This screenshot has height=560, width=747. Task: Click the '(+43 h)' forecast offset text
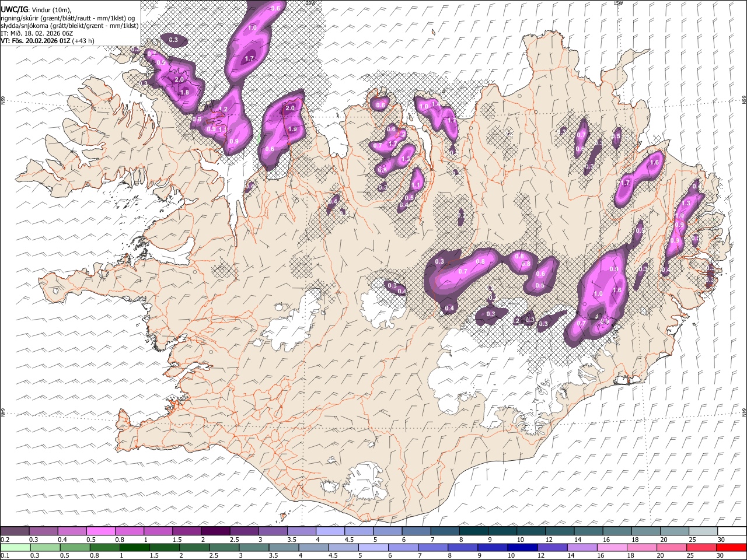[x=83, y=41]
